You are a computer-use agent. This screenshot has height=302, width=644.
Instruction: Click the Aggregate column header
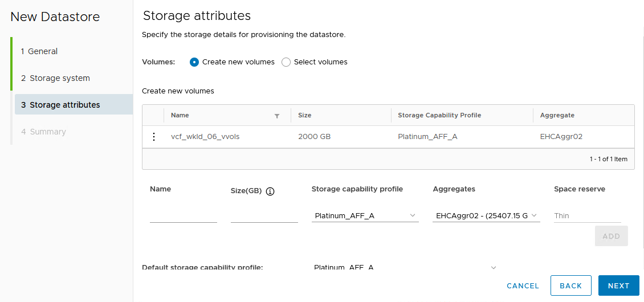point(557,115)
